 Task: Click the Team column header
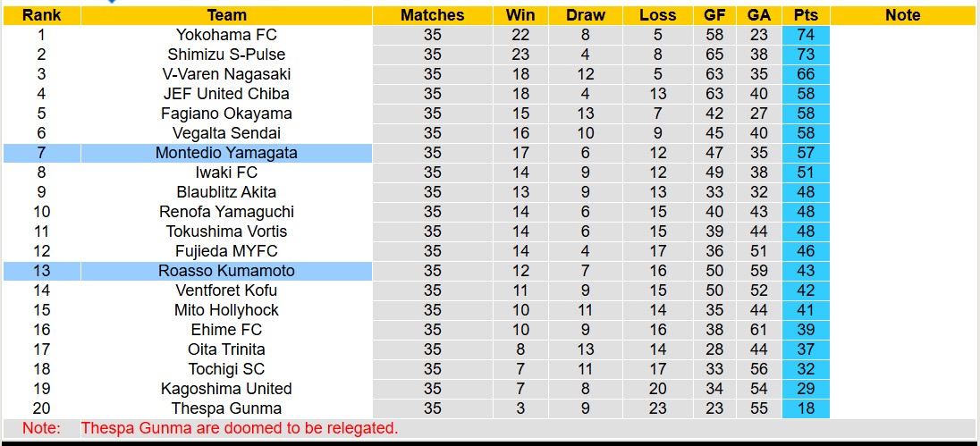click(226, 15)
